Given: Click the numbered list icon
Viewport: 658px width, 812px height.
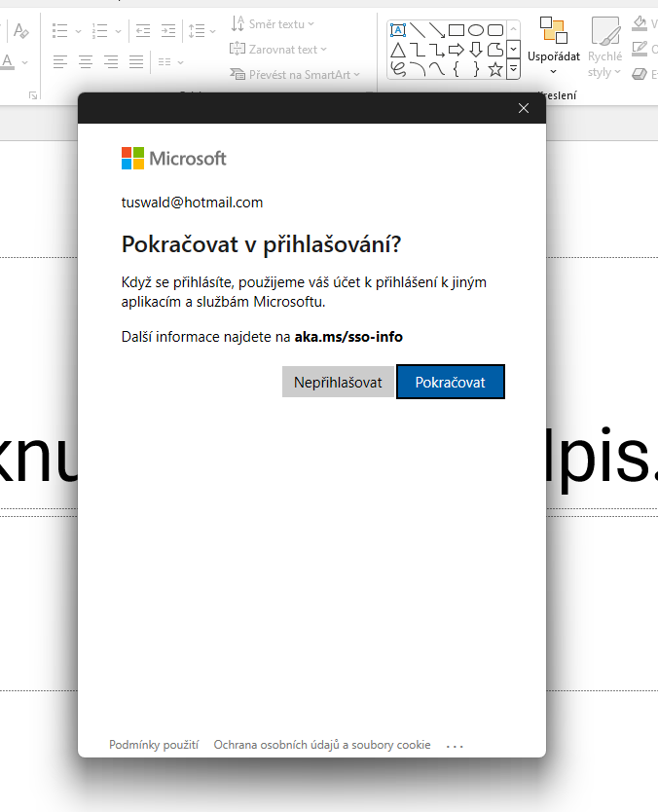Looking at the screenshot, I should coord(99,31).
